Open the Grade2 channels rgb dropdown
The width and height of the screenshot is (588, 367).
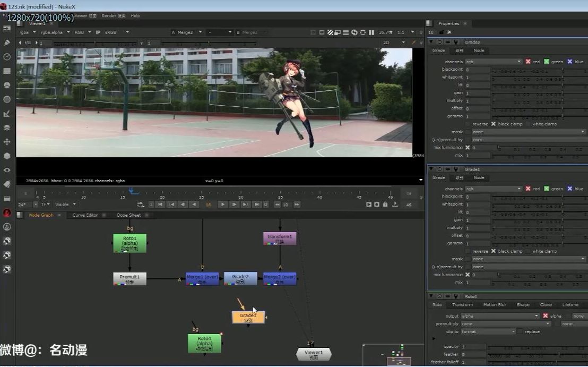pos(493,62)
